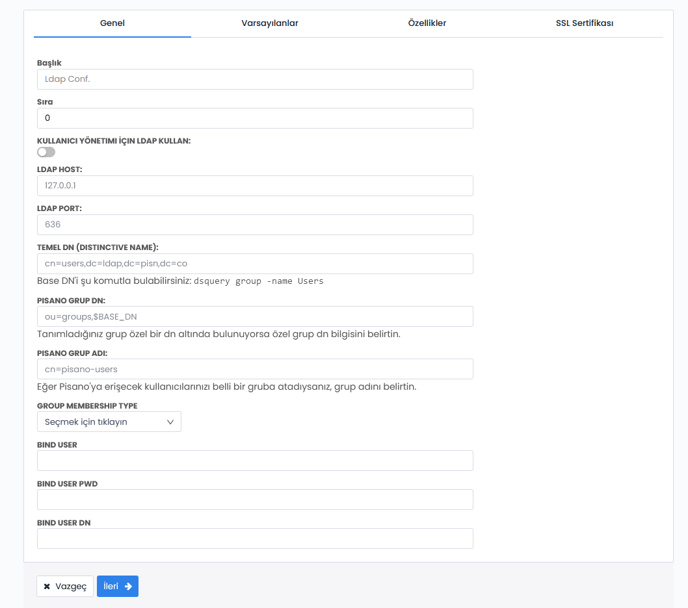Focus the Başlık input field

[255, 79]
